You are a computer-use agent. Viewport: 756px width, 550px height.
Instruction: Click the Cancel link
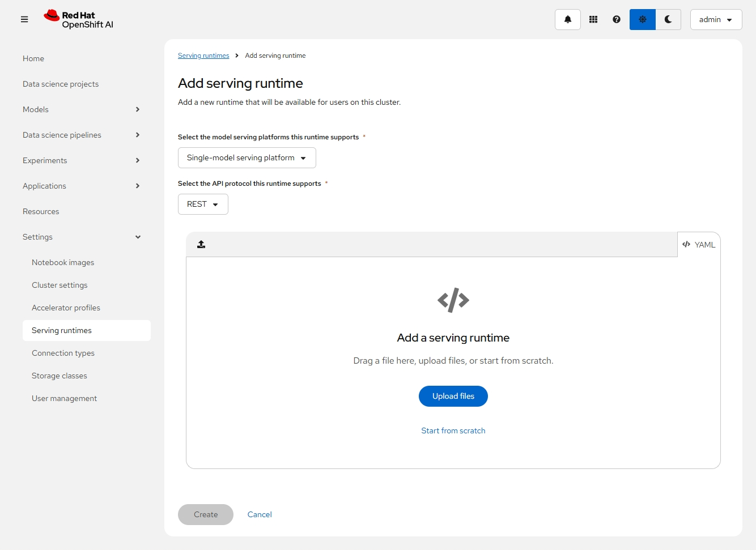tap(260, 514)
